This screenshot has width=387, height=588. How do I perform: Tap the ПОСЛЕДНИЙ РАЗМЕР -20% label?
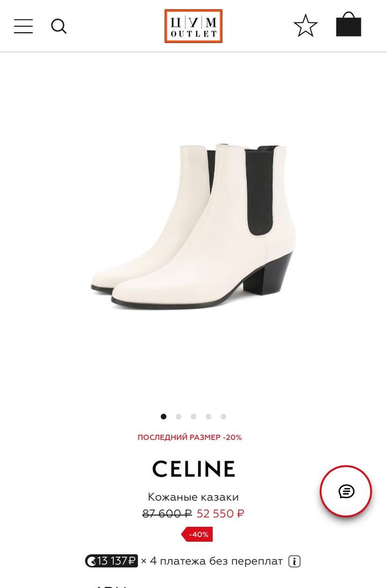click(190, 437)
